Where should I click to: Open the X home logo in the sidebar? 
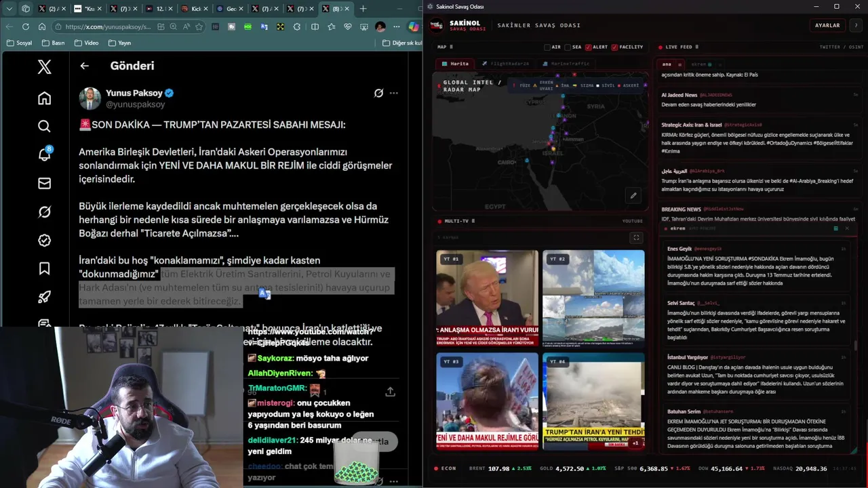[x=44, y=66]
